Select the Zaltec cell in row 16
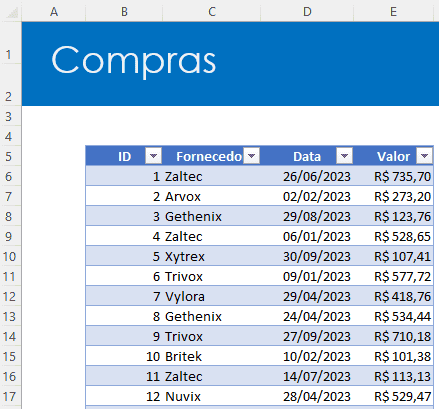The image size is (439, 409). coord(212,376)
